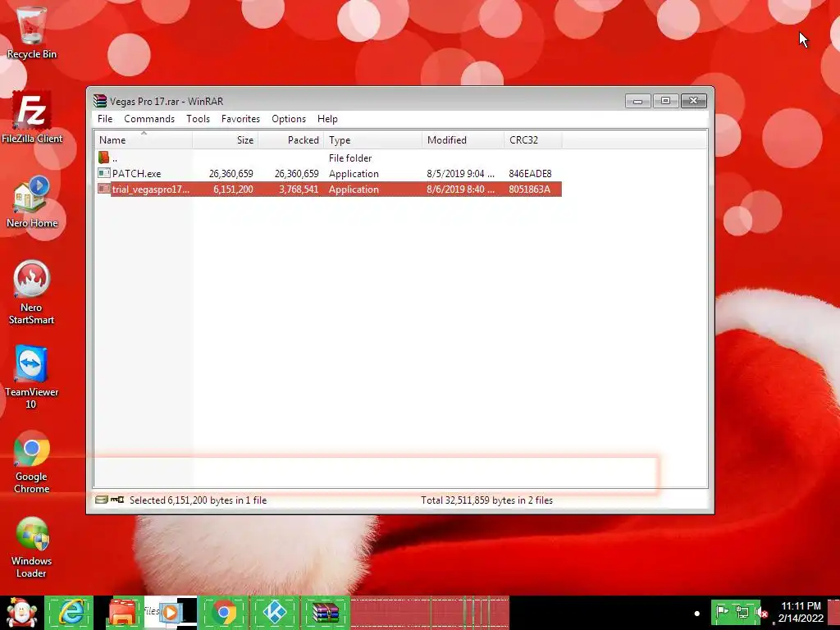Select the PATCH.exe file row

[x=328, y=174]
